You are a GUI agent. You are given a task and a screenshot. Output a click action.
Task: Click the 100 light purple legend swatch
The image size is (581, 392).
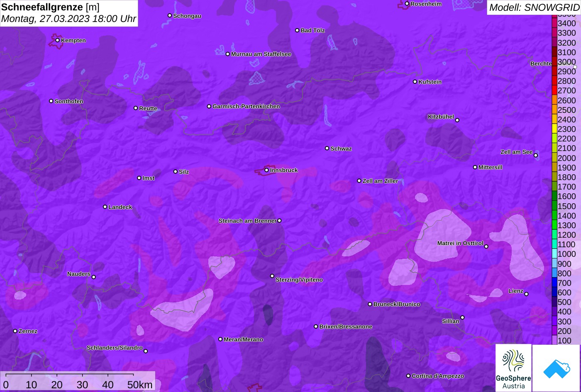pos(554,341)
